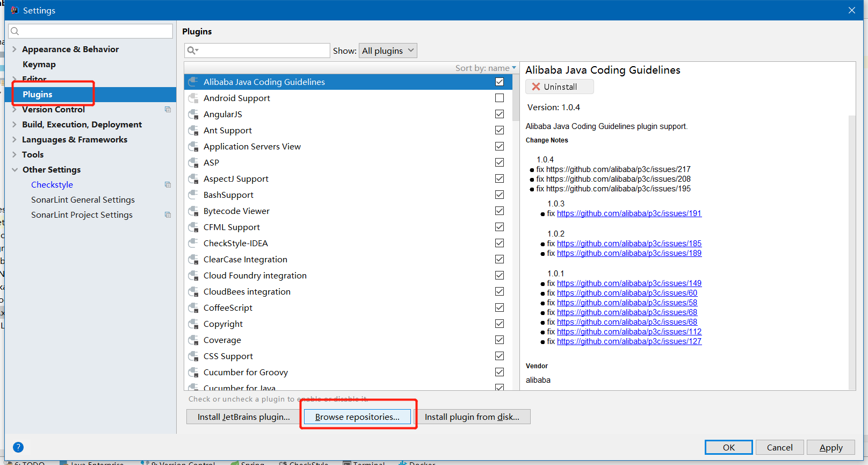Click the Apply button
The image size is (868, 465).
coord(831,447)
